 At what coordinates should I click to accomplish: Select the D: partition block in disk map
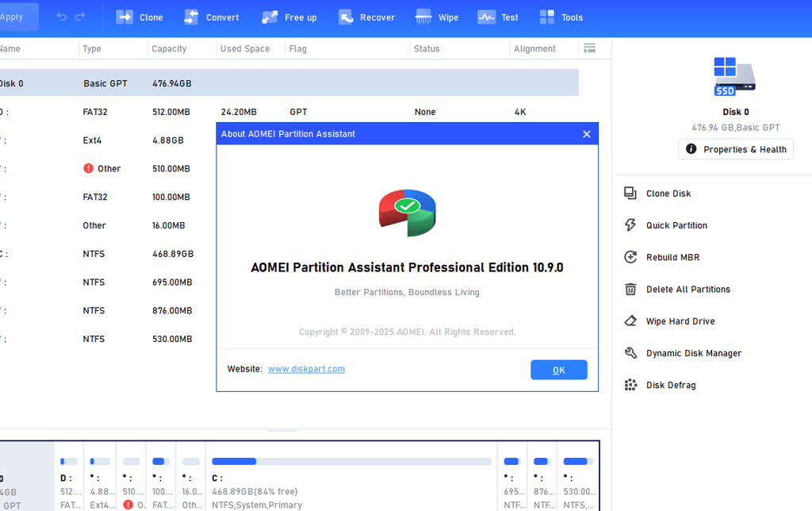click(69, 477)
